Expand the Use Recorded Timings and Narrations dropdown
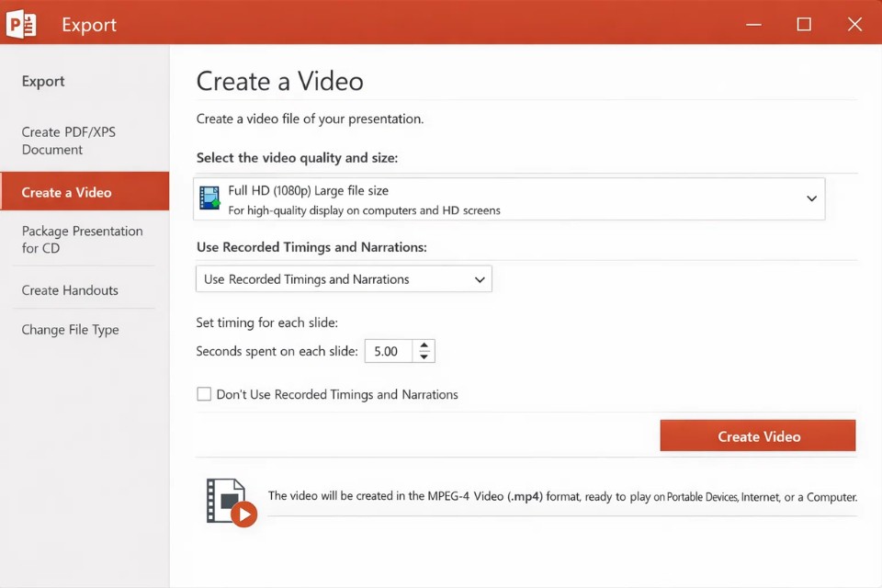The width and height of the screenshot is (882, 588). [479, 279]
